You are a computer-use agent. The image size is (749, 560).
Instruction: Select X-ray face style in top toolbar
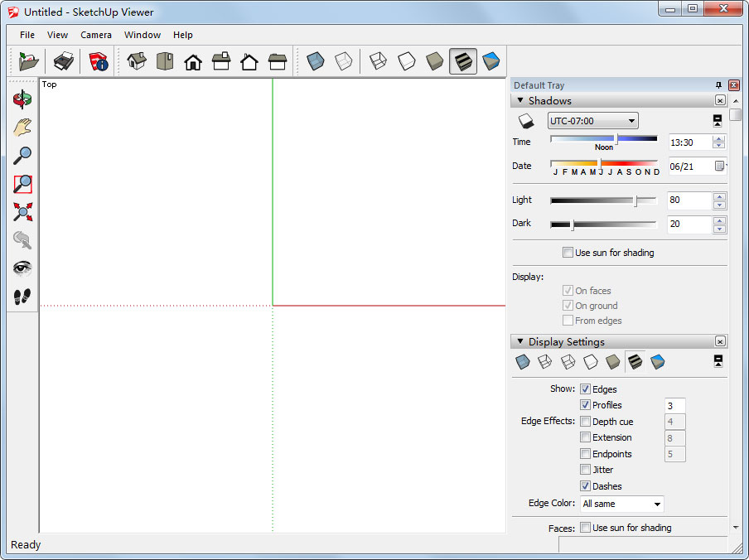[316, 61]
